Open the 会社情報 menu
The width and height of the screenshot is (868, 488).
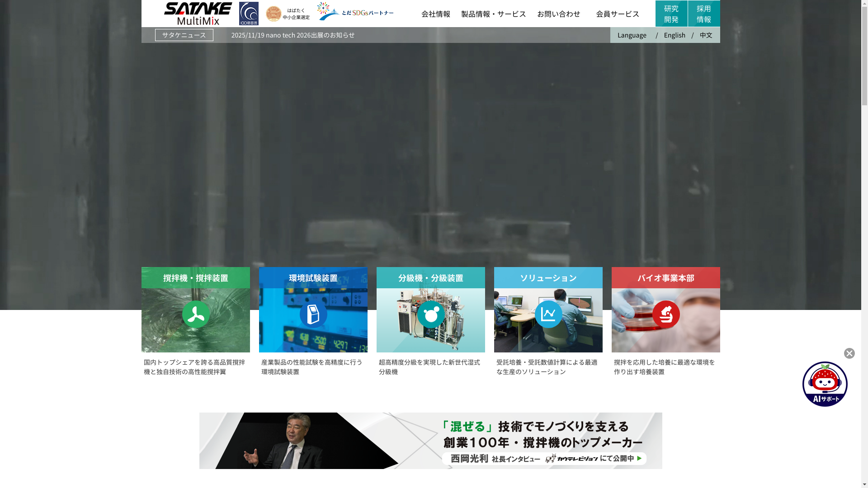click(436, 14)
